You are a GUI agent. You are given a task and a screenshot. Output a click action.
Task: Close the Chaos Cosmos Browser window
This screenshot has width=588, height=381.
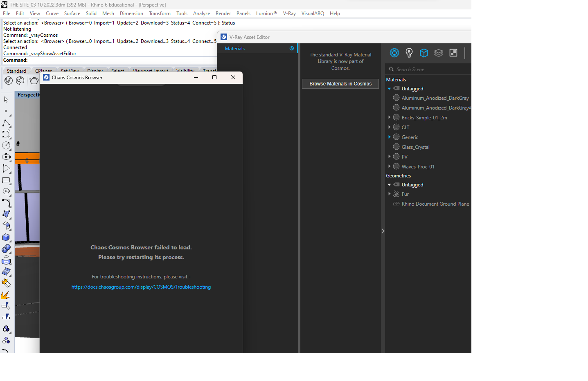[x=233, y=77]
